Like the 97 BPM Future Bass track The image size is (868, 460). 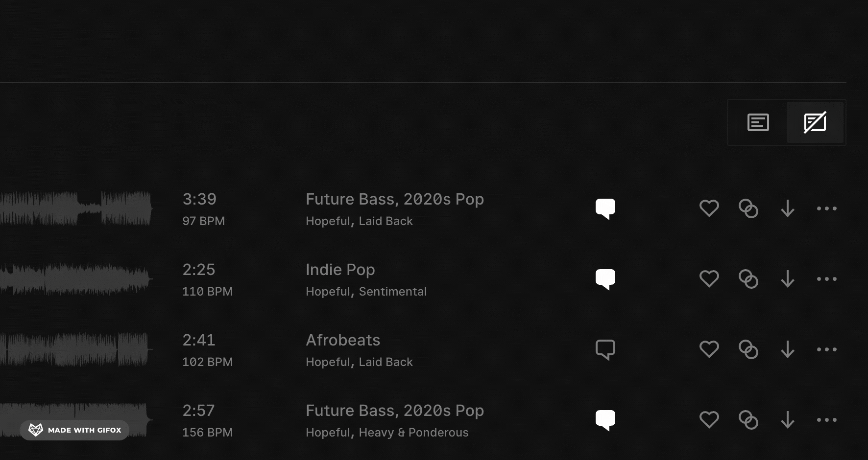[709, 208]
